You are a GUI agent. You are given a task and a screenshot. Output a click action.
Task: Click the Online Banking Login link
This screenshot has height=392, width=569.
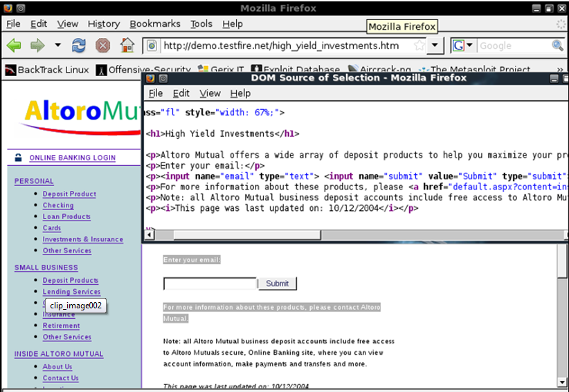73,158
